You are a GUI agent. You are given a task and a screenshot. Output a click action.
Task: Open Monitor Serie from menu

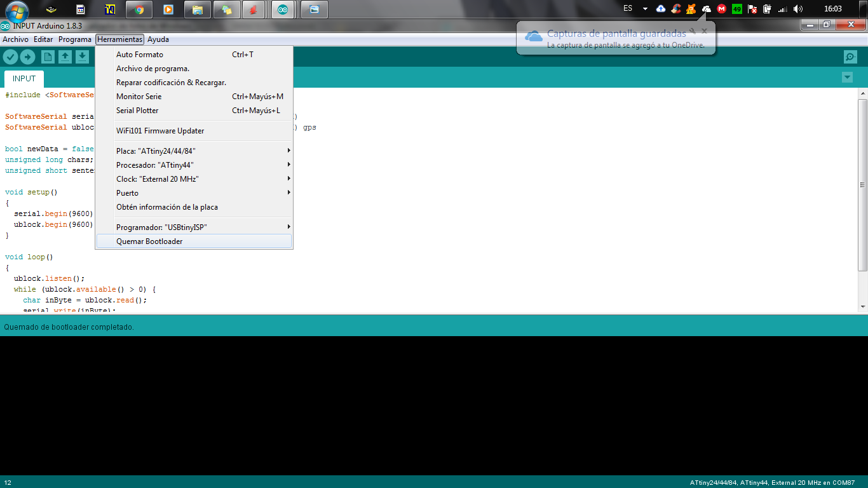pos(194,97)
